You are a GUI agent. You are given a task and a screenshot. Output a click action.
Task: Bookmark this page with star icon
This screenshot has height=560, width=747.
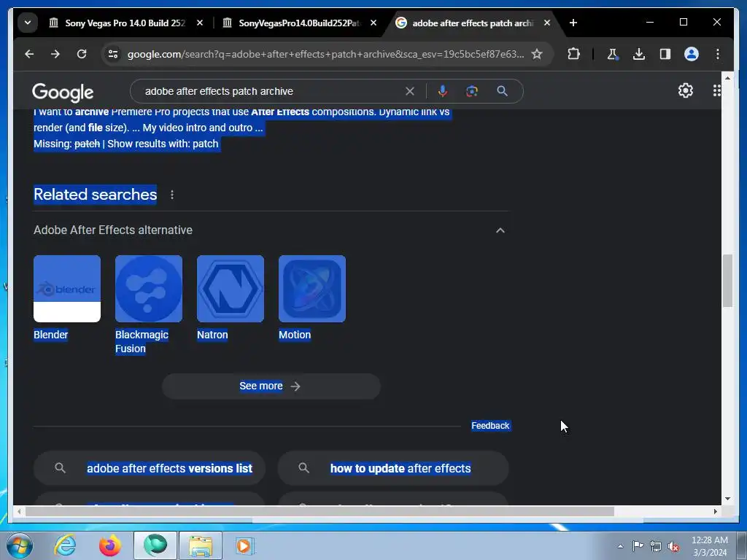pos(537,54)
